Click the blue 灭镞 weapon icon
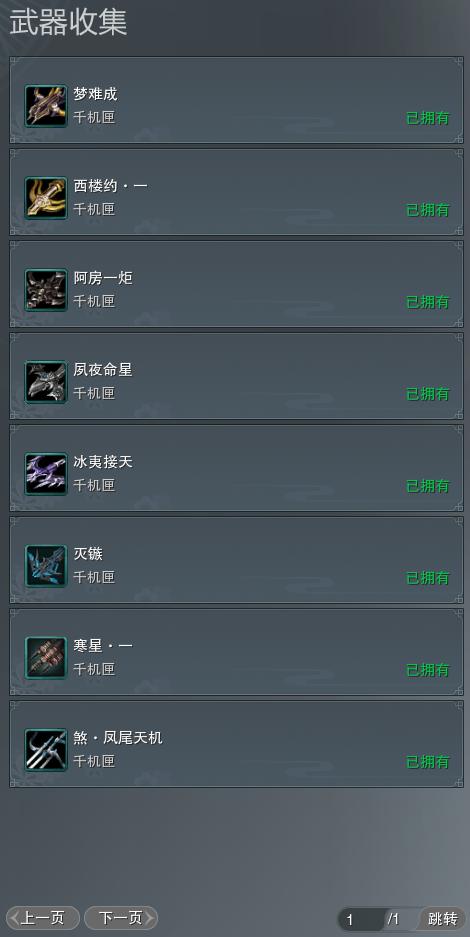This screenshot has width=470, height=937. pyautogui.click(x=46, y=566)
